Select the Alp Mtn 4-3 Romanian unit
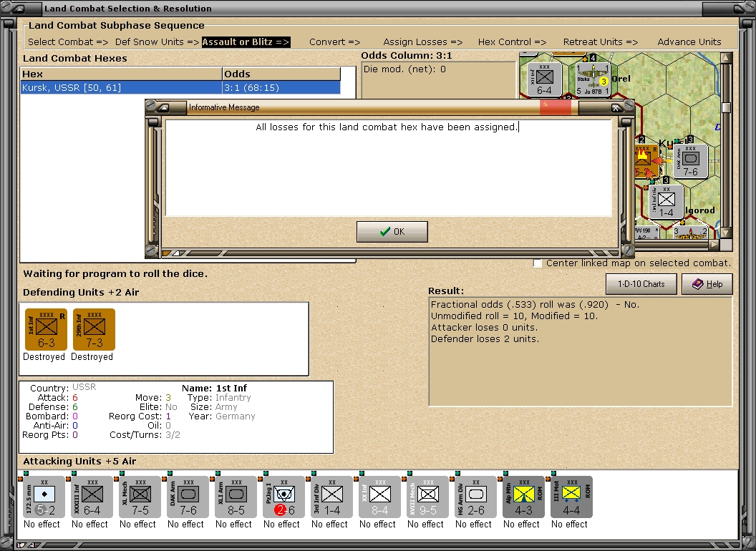 click(x=523, y=497)
